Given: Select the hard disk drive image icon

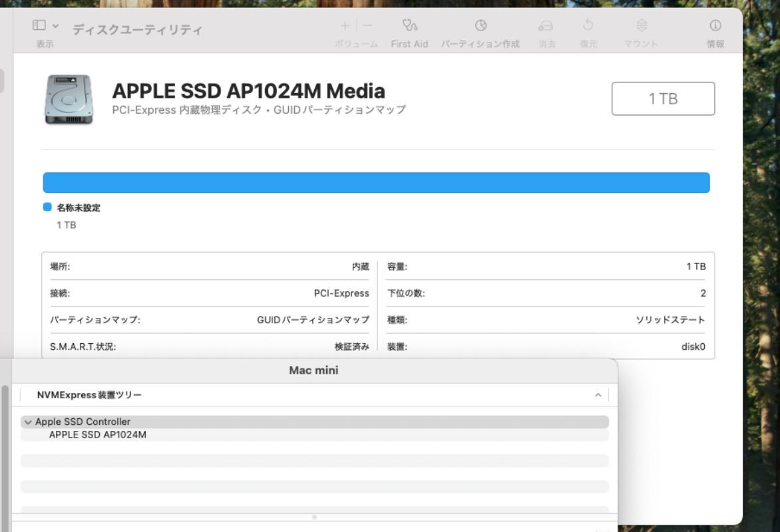Looking at the screenshot, I should pyautogui.click(x=69, y=100).
